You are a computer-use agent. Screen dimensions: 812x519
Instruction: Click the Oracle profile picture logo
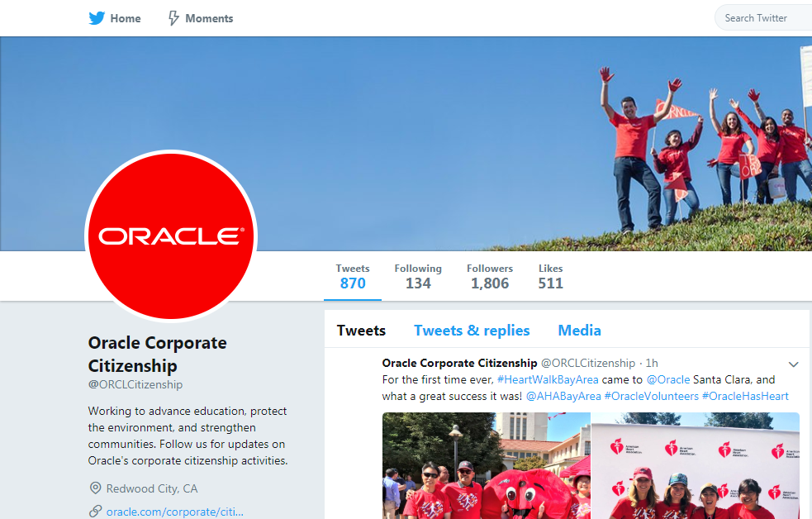click(x=171, y=236)
